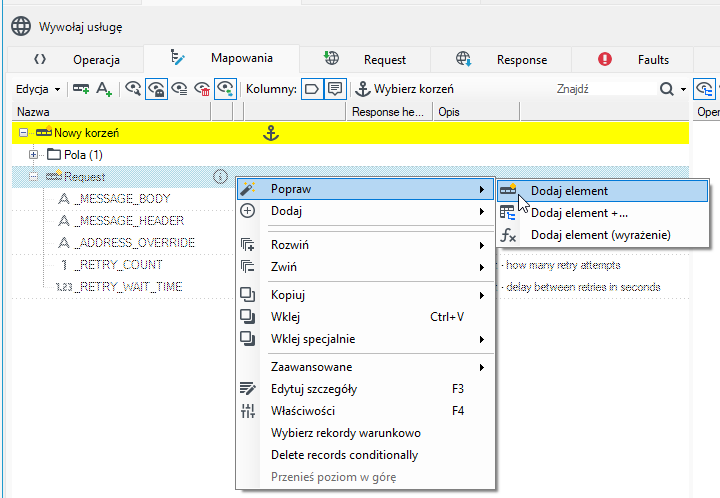Expand the Pola (1) folder node
This screenshot has height=498, width=720.
pyautogui.click(x=33, y=155)
